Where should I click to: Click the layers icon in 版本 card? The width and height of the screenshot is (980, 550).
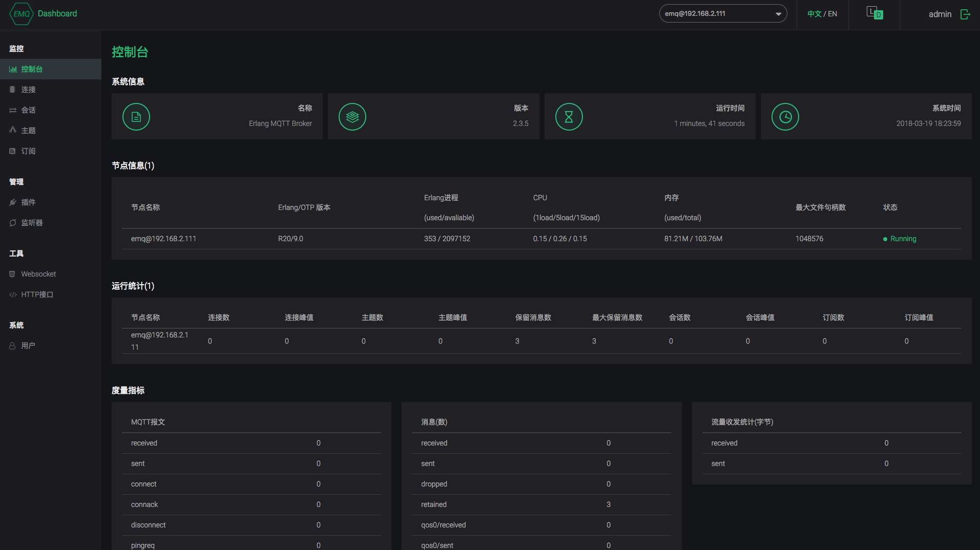click(352, 117)
